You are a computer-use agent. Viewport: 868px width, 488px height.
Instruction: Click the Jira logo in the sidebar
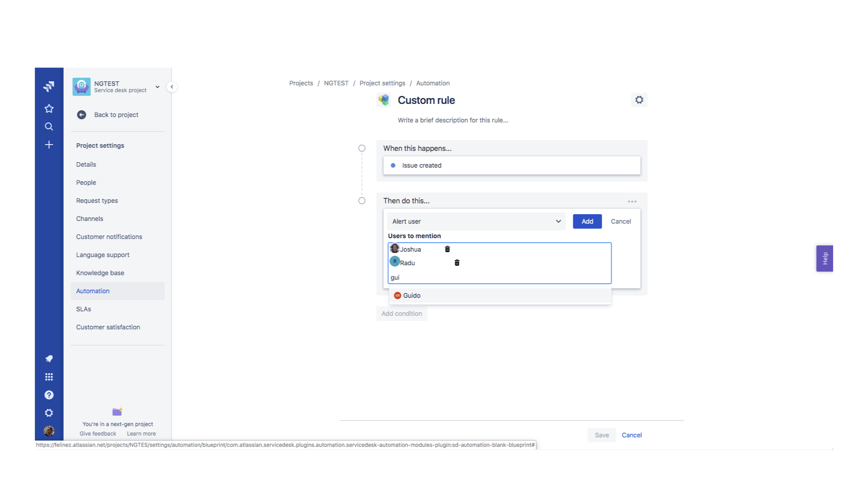pyautogui.click(x=49, y=86)
